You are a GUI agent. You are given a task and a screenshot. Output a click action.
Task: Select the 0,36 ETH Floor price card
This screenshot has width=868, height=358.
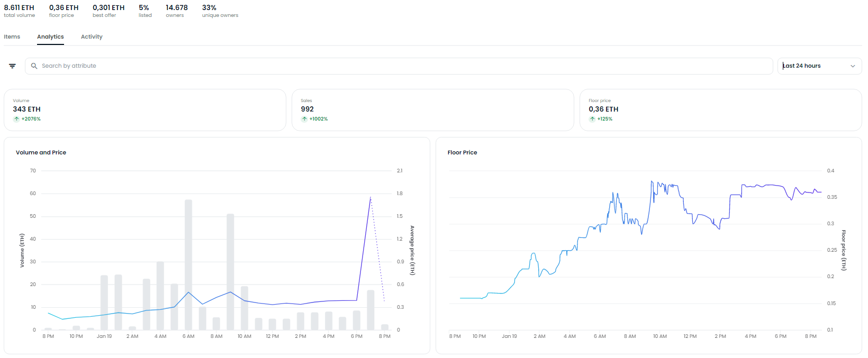coord(720,110)
